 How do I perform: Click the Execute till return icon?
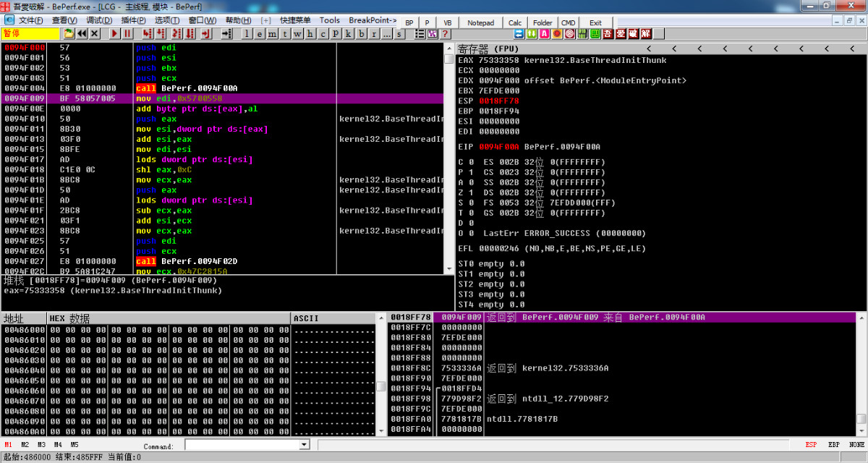pyautogui.click(x=206, y=33)
